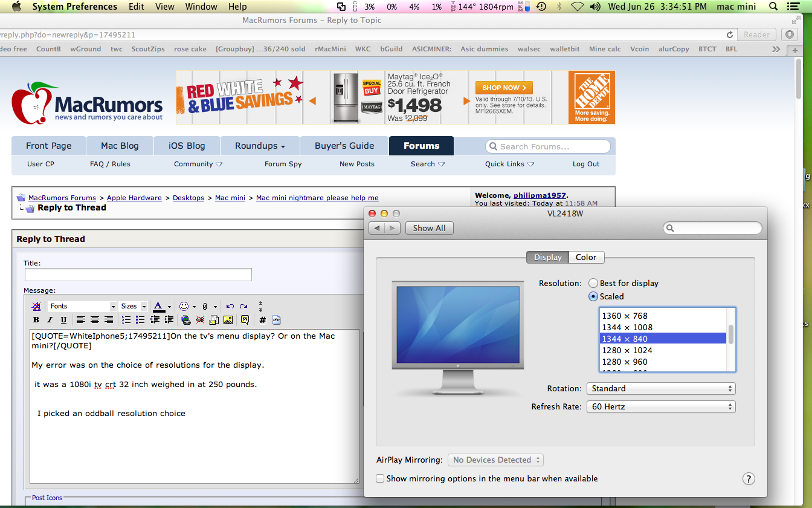
Task: Open the Rotation Standard dropdown
Action: [661, 388]
